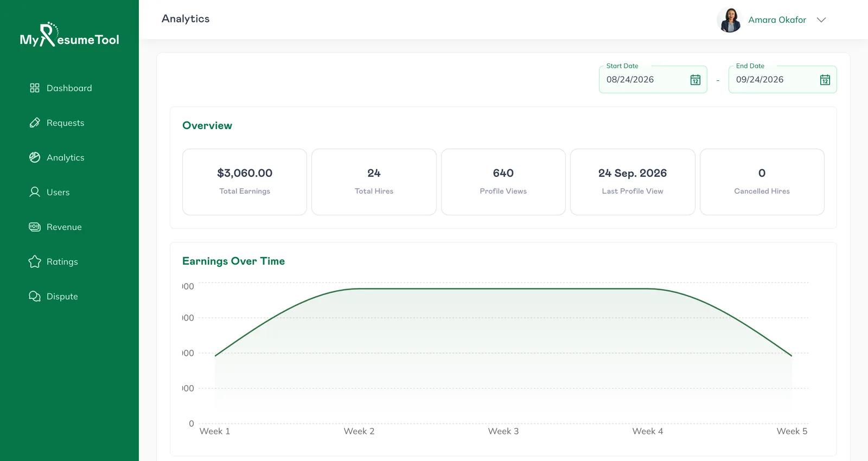The image size is (868, 461).
Task: Select the Total Earnings card
Action: (245, 182)
